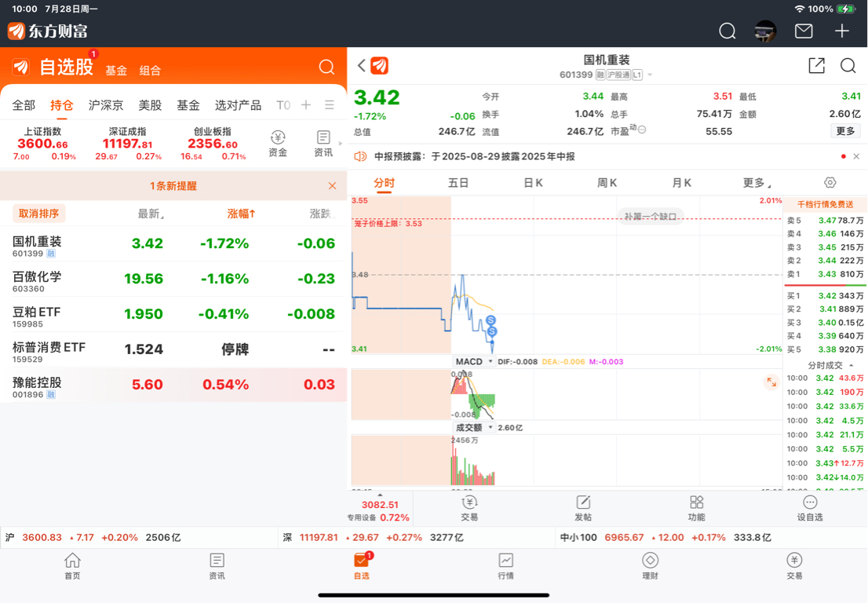
Task: Open the 成交额 indicator dropdown
Action: (474, 427)
